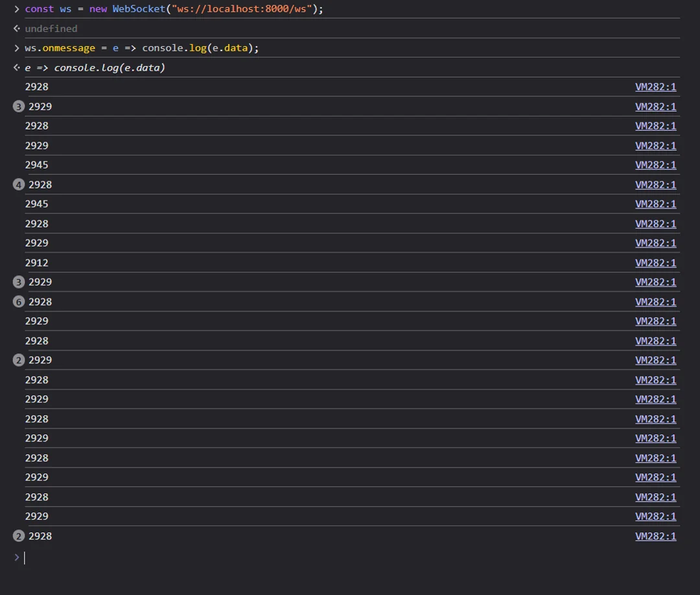This screenshot has width=700, height=595.
Task: Select 2928 text in the 2-count row
Action: pyautogui.click(x=40, y=536)
